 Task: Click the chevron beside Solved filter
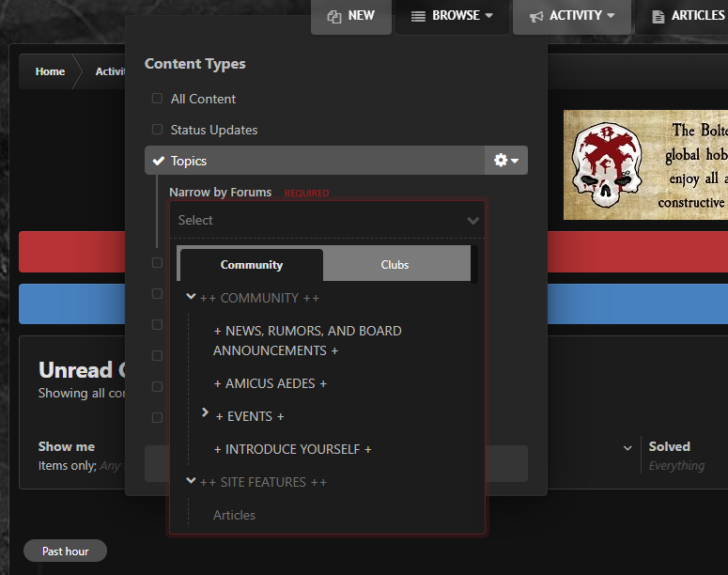[x=627, y=448]
